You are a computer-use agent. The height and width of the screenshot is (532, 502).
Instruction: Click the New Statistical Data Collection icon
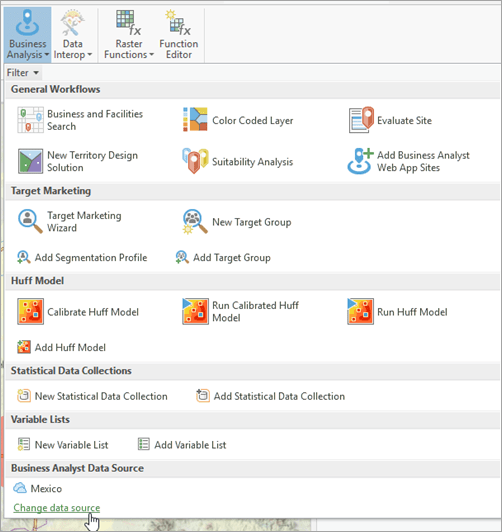pyautogui.click(x=24, y=396)
